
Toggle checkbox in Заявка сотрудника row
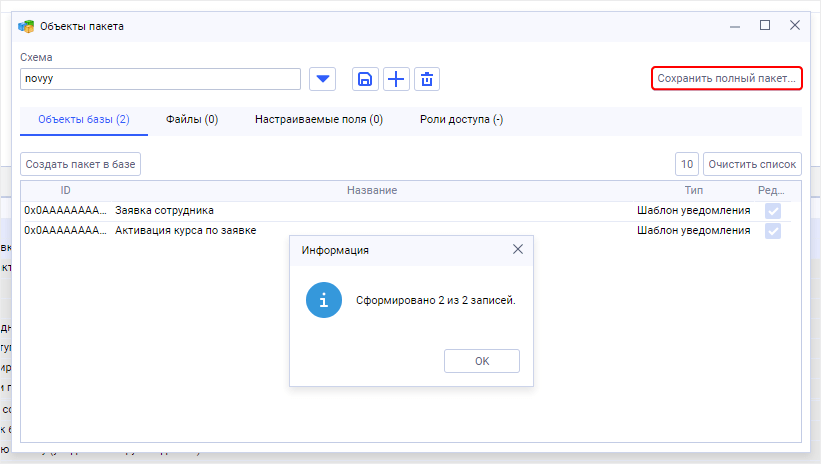[773, 211]
